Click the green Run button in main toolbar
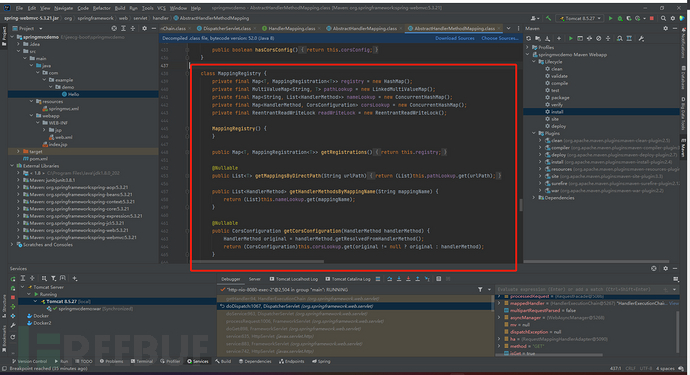 [x=610, y=18]
